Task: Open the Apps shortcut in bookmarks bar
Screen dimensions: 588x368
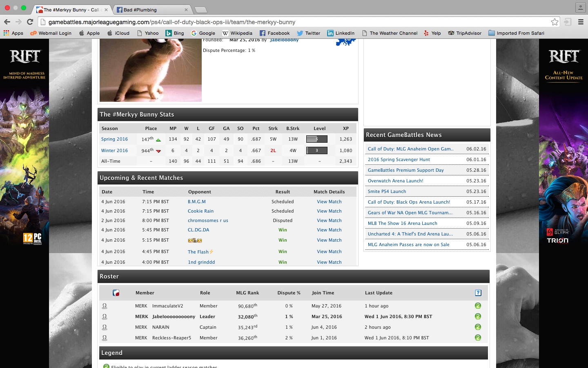Action: tap(13, 33)
